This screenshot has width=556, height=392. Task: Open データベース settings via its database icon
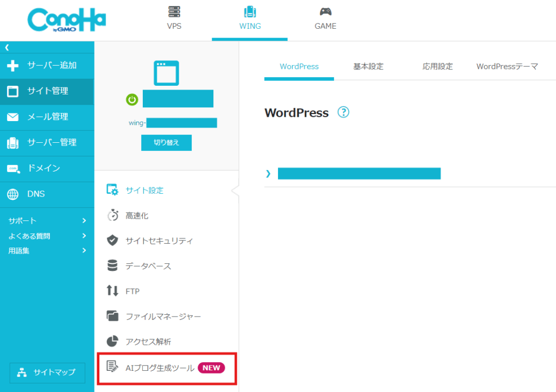112,265
